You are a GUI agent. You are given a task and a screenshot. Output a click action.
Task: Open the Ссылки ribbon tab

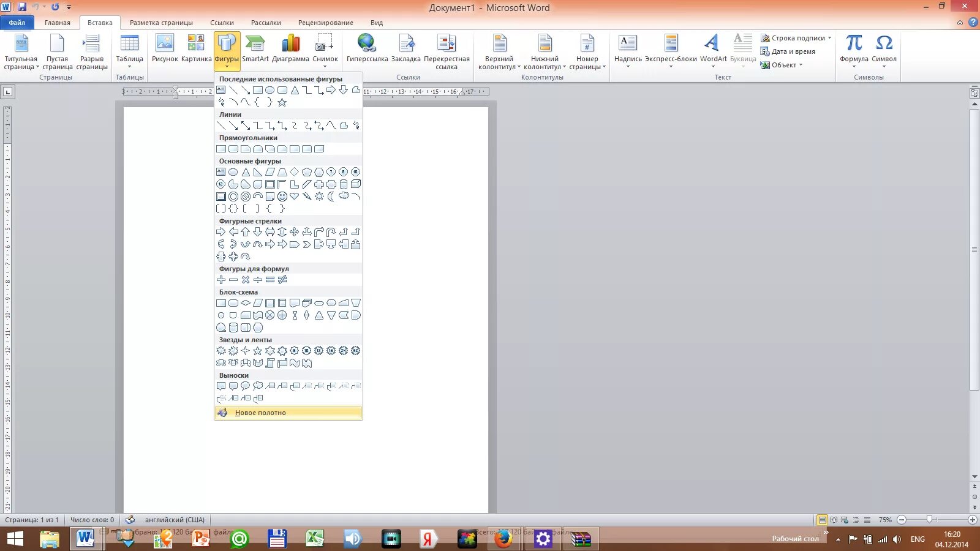[222, 23]
